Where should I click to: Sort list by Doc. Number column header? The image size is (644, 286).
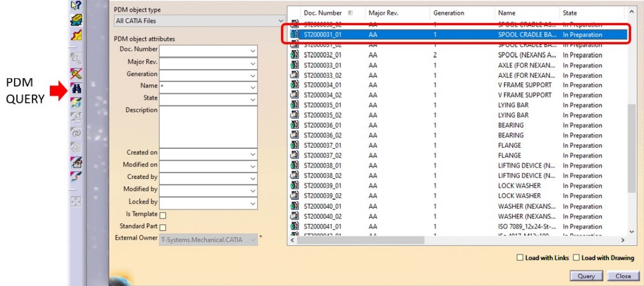(x=323, y=13)
